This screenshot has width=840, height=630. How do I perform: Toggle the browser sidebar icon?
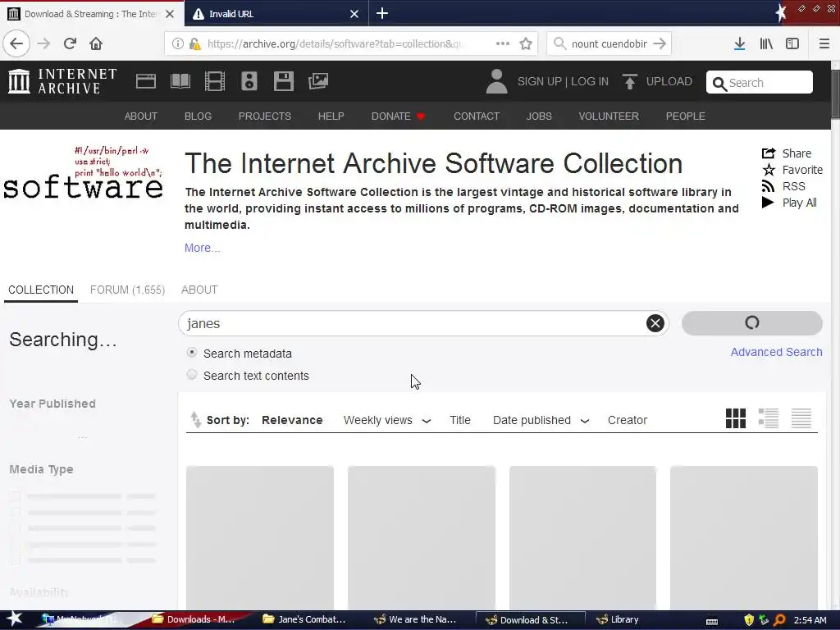pyautogui.click(x=792, y=43)
